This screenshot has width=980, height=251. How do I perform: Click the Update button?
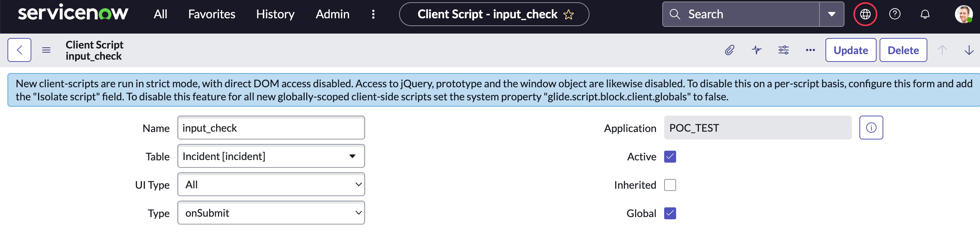pyautogui.click(x=850, y=50)
